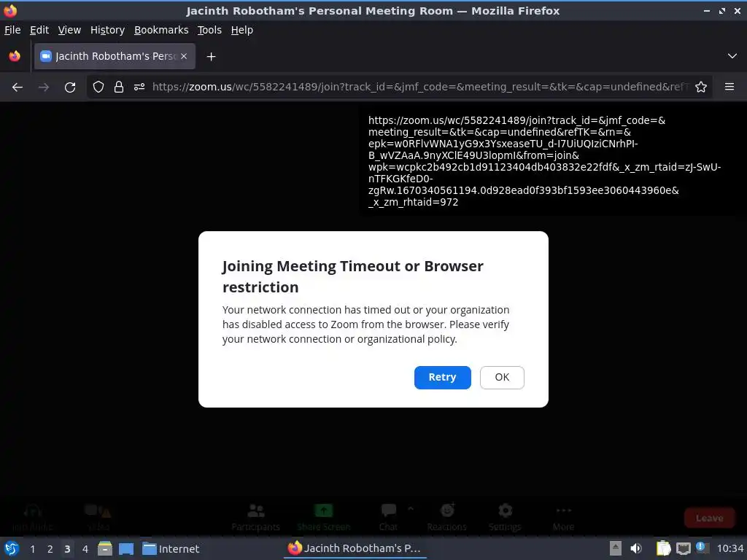The image size is (747, 560).
Task: Click the show desktop taskbar icon
Action: 125,548
